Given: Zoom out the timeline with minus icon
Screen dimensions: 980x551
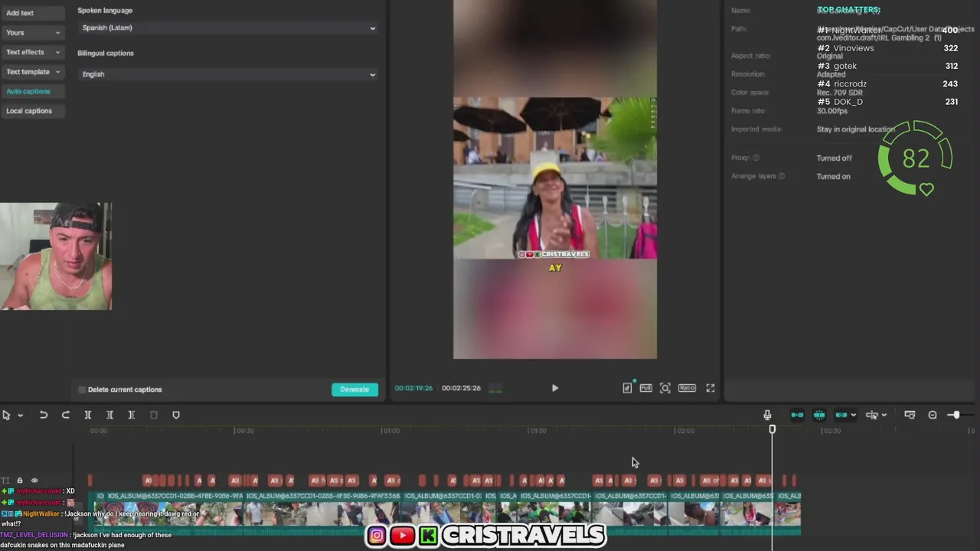Looking at the screenshot, I should tap(933, 415).
